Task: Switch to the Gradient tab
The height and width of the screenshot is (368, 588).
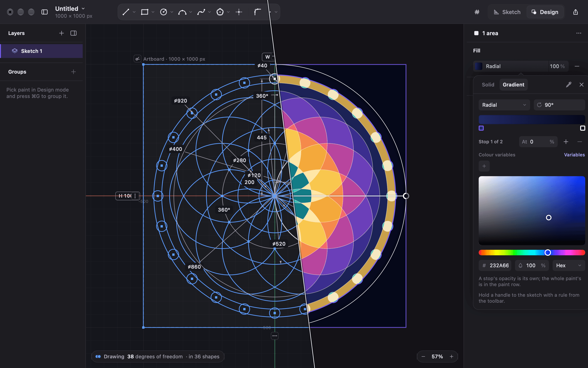Action: [513, 85]
